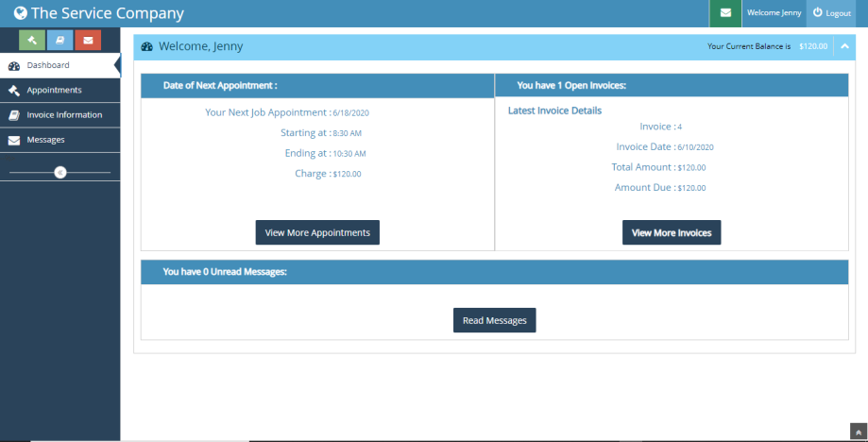This screenshot has height=442, width=868.
Task: Click the Read Messages button
Action: pyautogui.click(x=494, y=320)
